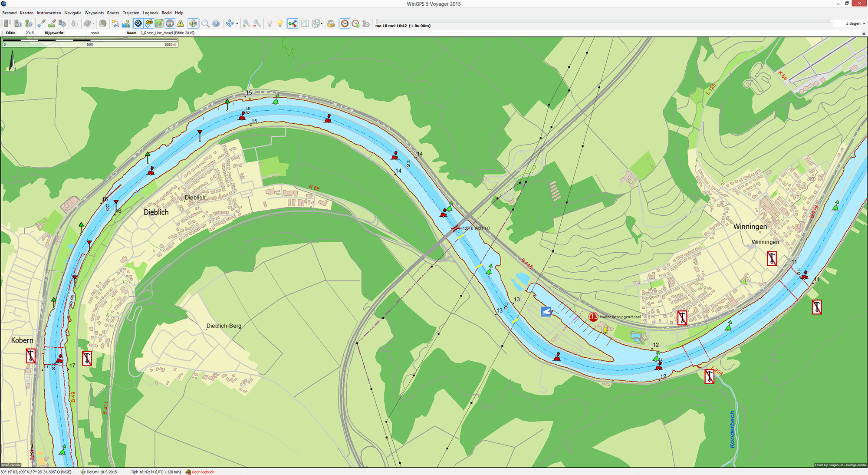
Task: Open the Instrumenten menu
Action: point(49,13)
